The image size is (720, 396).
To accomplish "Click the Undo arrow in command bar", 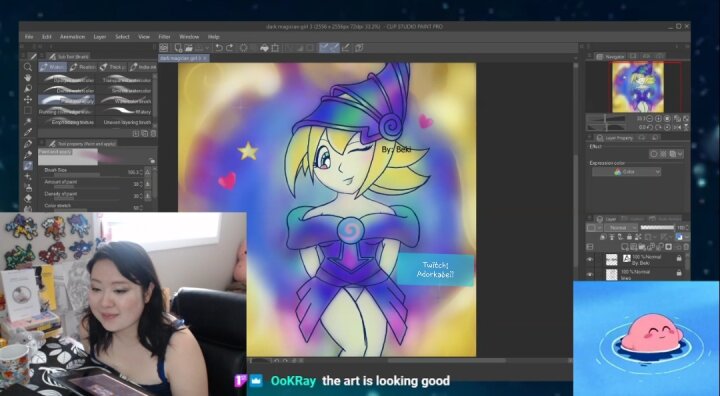I will [219, 48].
